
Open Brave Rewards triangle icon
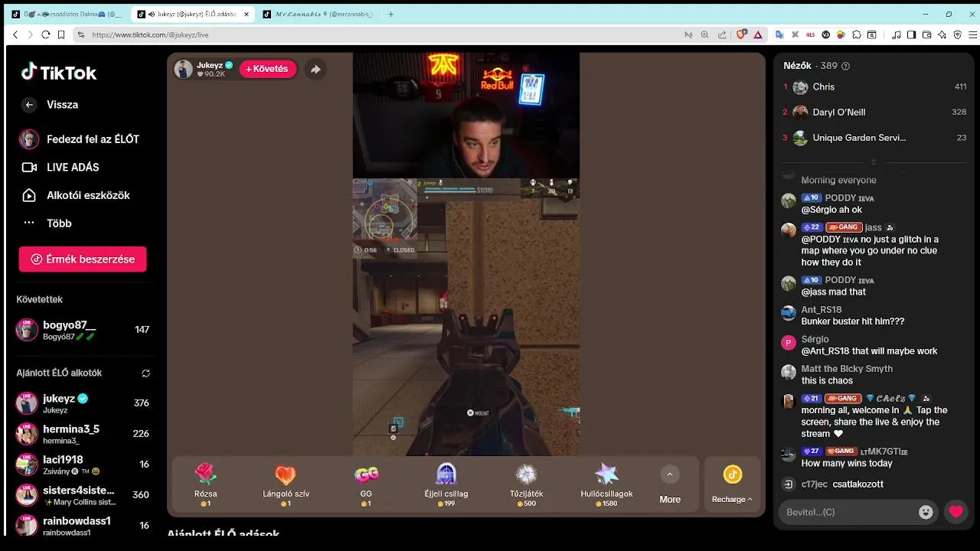pyautogui.click(x=758, y=34)
